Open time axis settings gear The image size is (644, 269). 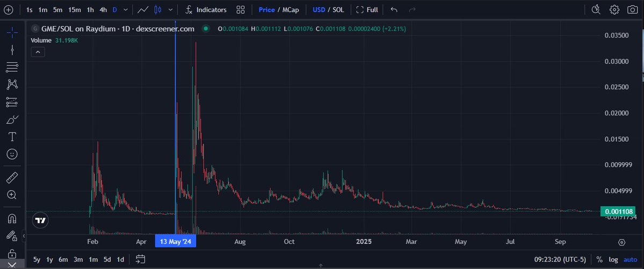pos(621,242)
